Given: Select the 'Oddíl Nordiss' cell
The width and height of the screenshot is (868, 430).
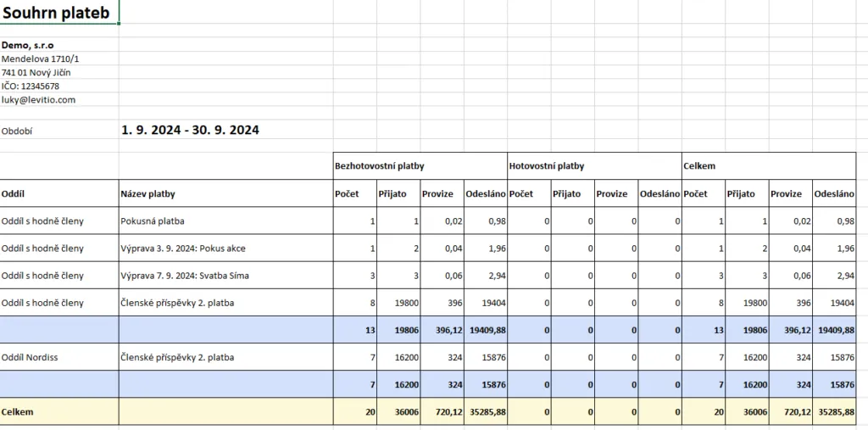Looking at the screenshot, I should (x=59, y=357).
